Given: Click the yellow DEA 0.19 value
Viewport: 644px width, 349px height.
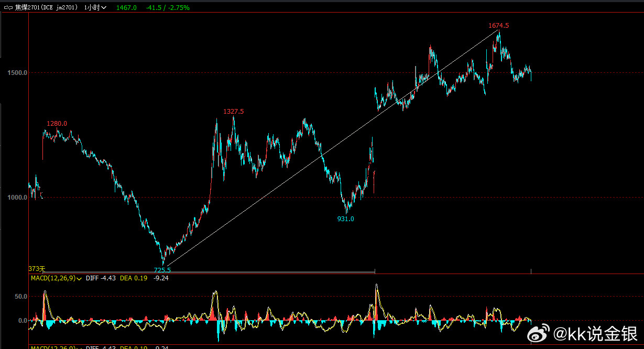Looking at the screenshot, I should point(134,278).
